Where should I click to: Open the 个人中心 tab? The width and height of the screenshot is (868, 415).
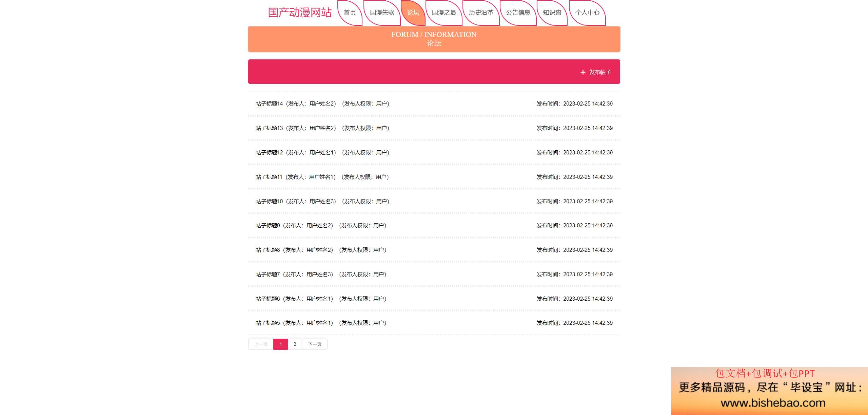[x=587, y=13]
